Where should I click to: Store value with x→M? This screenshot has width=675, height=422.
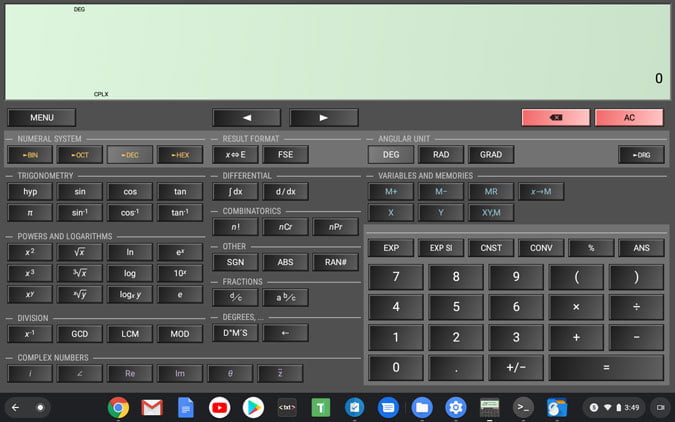coord(541,192)
